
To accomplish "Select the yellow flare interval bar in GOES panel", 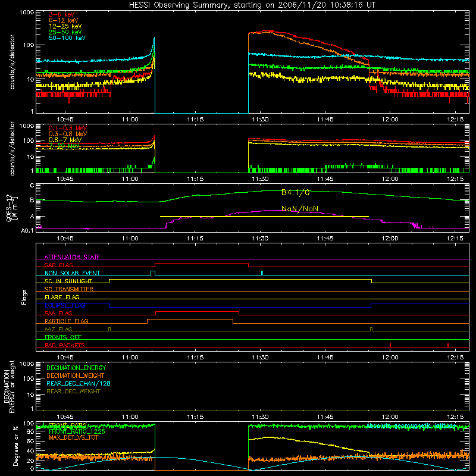I will (264, 217).
